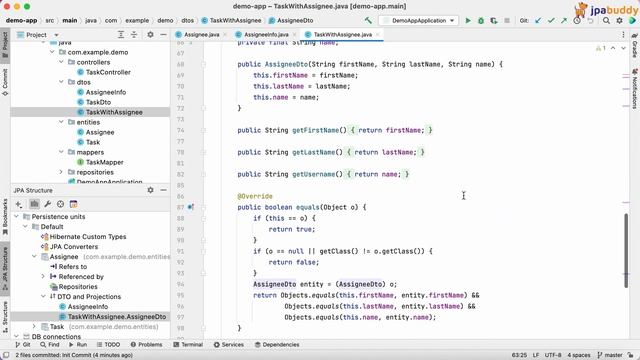
Task: Toggle the Notifications tool window stripe button
Action: click(635, 89)
